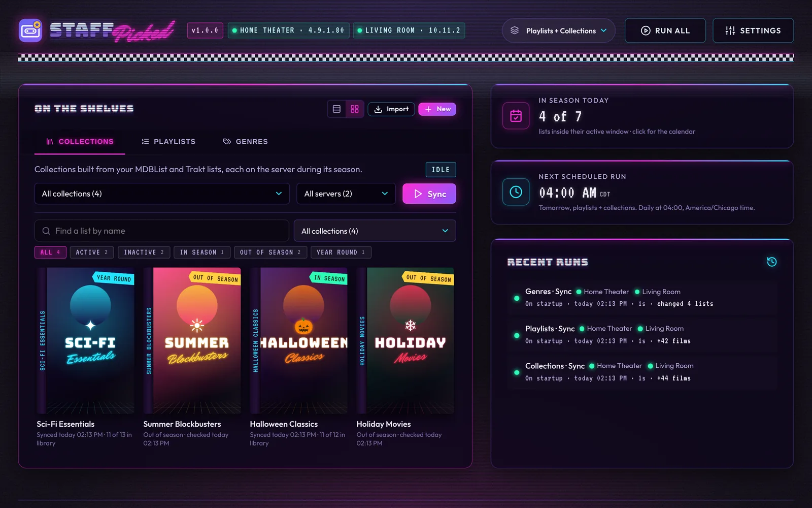
Task: Open the Halloween Classics poster
Action: (298, 340)
